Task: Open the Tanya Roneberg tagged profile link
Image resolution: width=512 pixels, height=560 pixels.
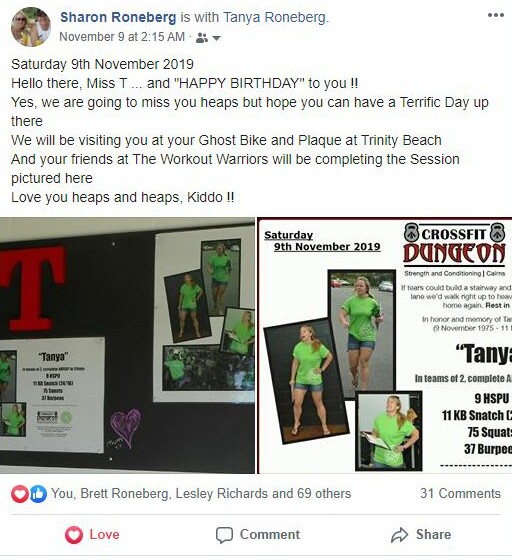Action: pyautogui.click(x=276, y=17)
